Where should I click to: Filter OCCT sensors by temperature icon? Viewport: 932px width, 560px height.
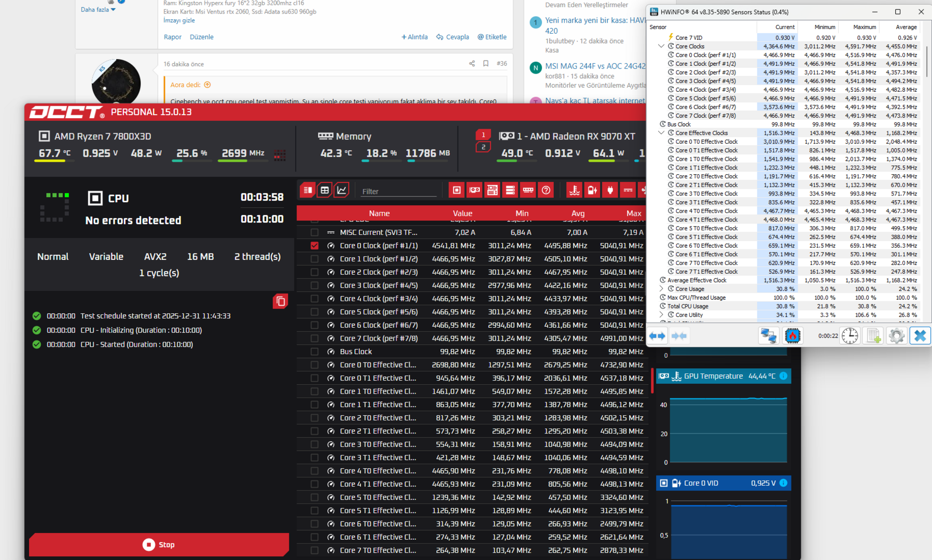[574, 190]
